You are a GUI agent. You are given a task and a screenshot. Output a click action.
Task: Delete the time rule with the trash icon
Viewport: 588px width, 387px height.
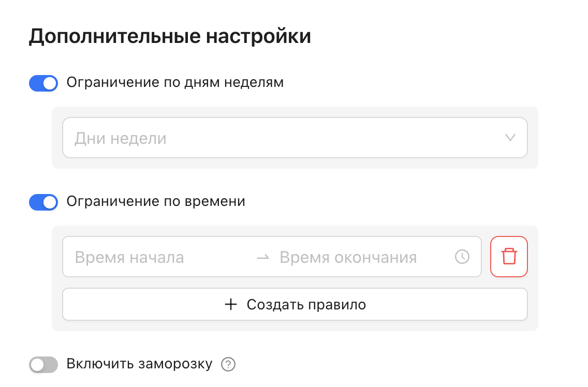click(x=509, y=257)
